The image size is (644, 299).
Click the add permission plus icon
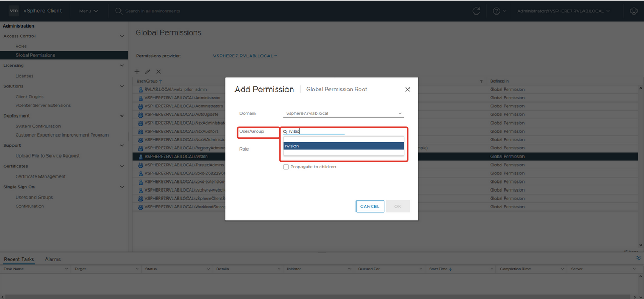point(137,71)
